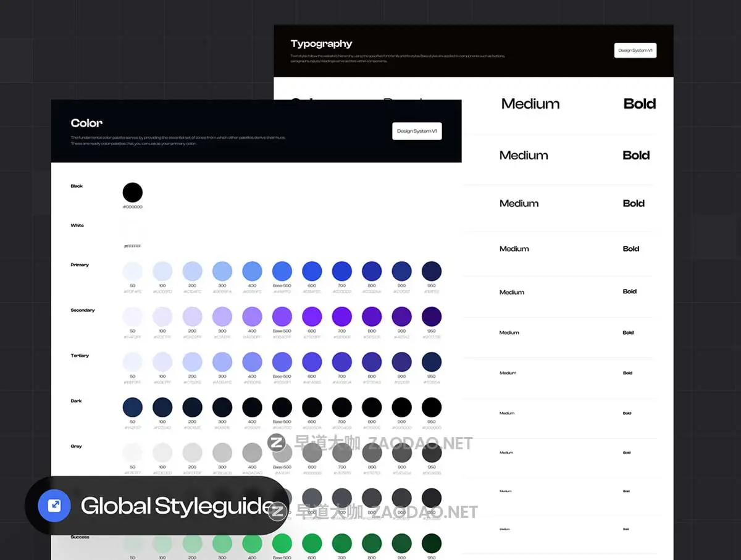Image resolution: width=741 pixels, height=560 pixels.
Task: Select the Secondary 950 dark purple swatch
Action: tap(432, 316)
